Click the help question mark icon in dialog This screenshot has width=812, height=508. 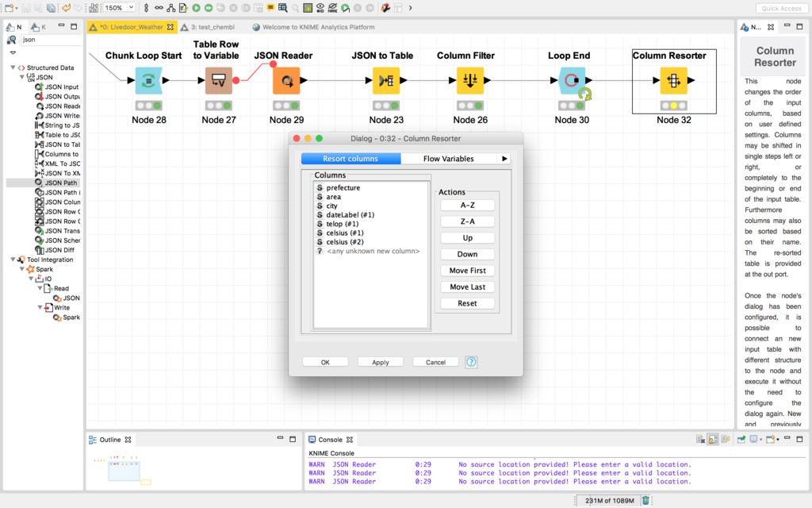coord(471,362)
